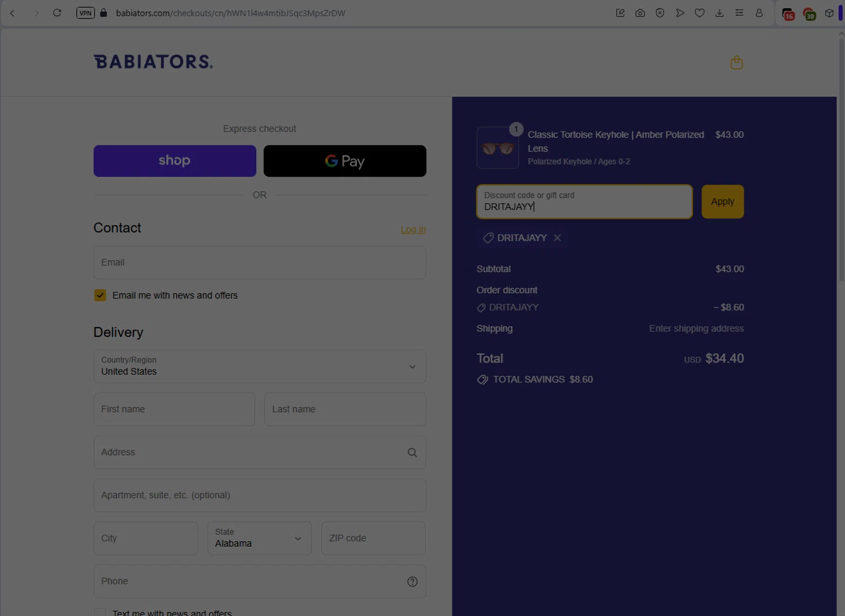Focus the Address field
This screenshot has width=845, height=616.
[x=260, y=452]
